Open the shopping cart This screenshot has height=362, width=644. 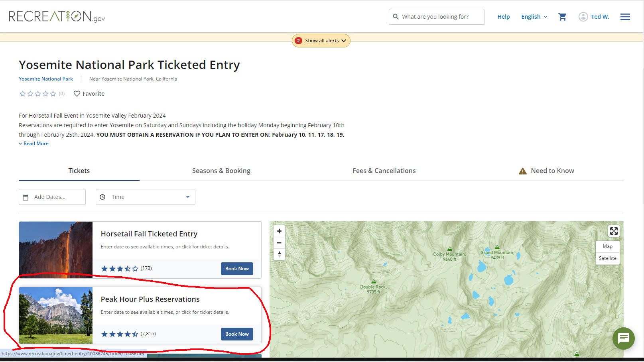[x=562, y=17]
